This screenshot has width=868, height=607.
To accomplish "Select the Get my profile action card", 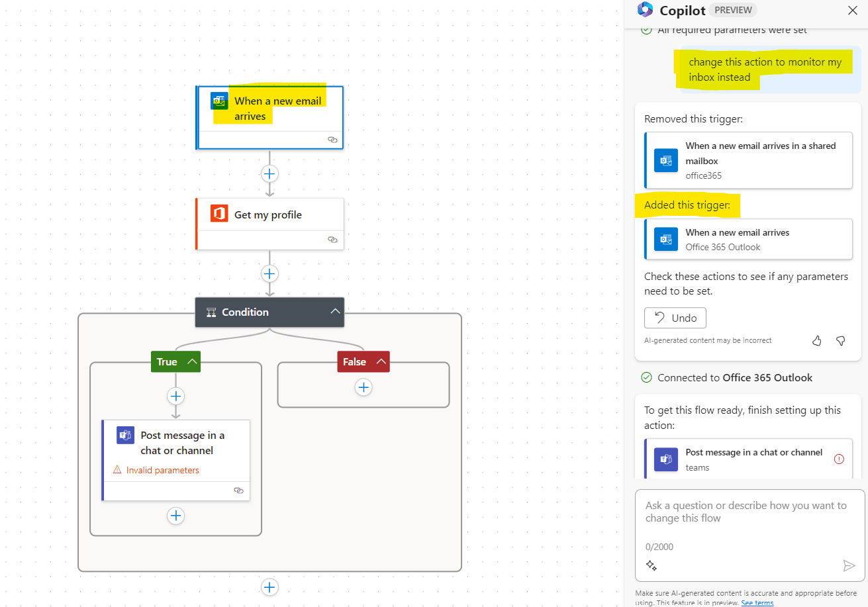I will tap(269, 215).
